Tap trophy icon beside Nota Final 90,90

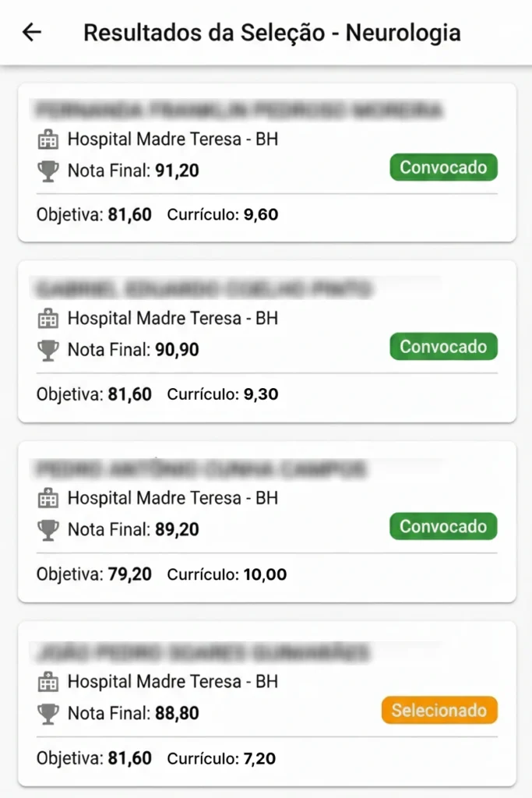tap(48, 350)
